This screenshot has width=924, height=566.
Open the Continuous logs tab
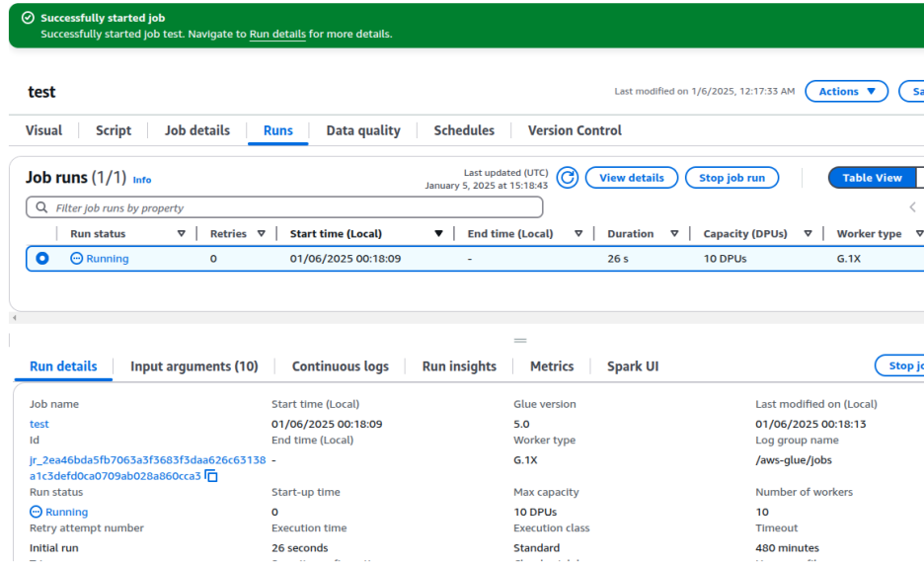[340, 366]
